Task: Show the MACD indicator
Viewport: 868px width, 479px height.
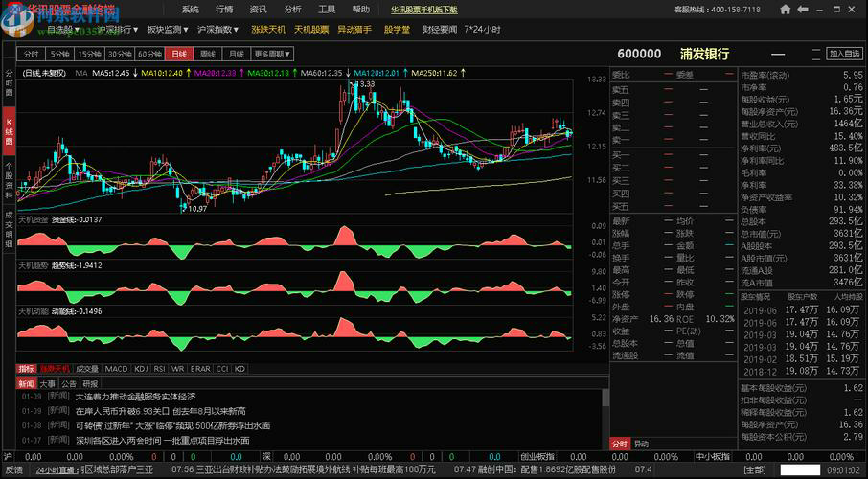Action: [116, 368]
